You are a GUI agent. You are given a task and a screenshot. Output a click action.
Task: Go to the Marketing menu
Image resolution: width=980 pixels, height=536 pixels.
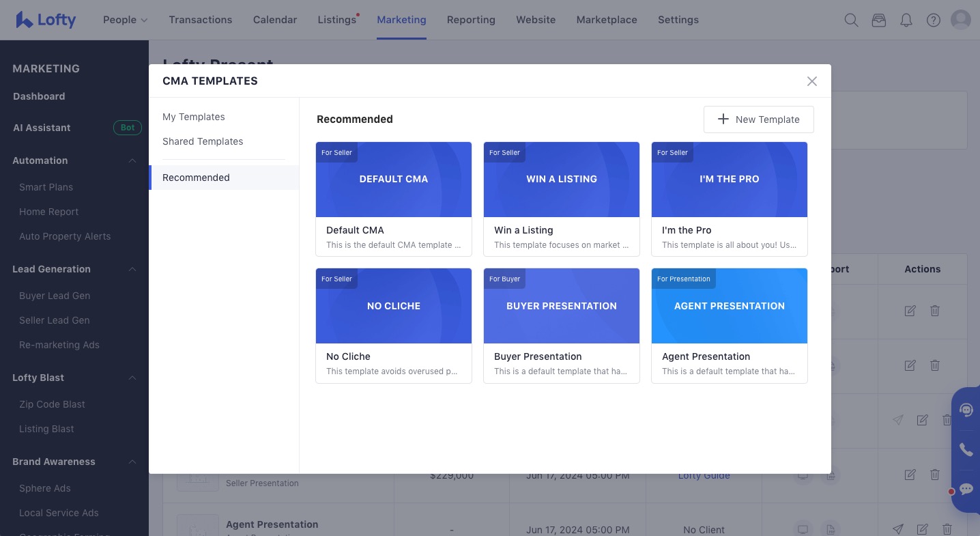(401, 20)
